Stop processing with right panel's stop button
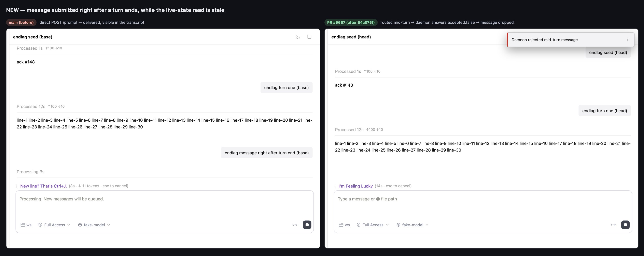Screen dimensions: 644x256 tap(625, 225)
